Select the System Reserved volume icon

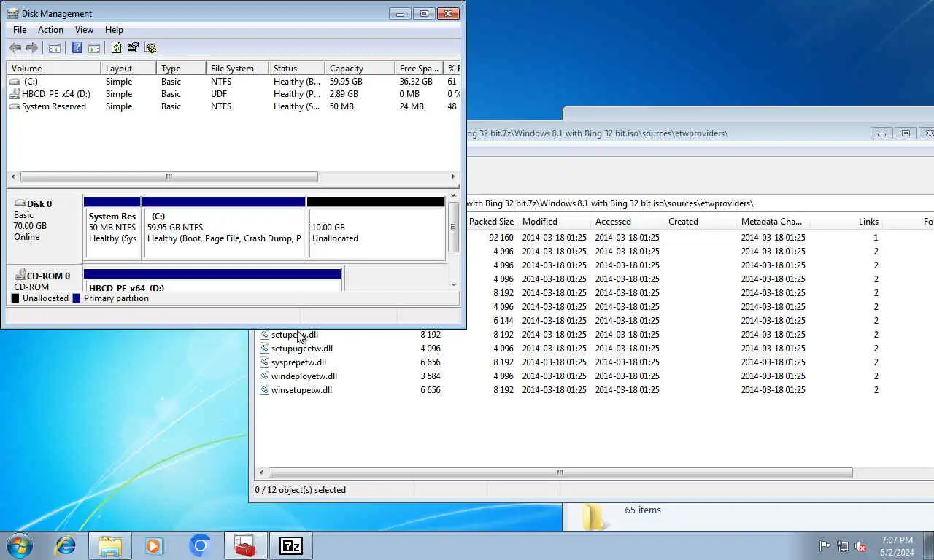tap(15, 106)
